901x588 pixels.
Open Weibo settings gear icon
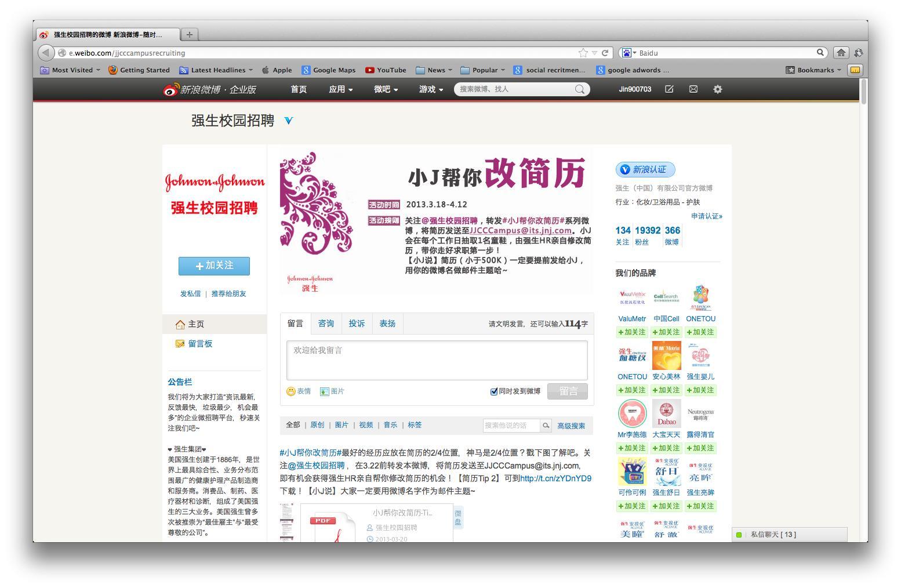point(717,89)
